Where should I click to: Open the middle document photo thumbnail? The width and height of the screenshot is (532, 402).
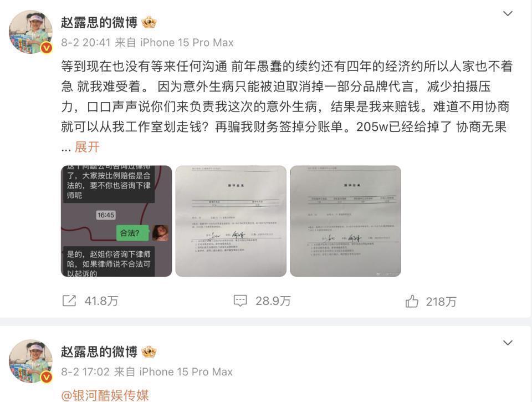[x=231, y=221]
